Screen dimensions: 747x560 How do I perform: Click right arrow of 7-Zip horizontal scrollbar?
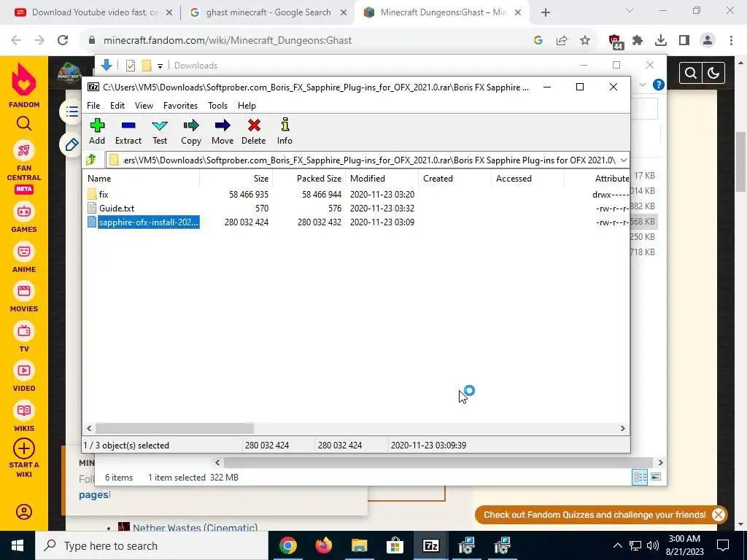click(x=622, y=429)
